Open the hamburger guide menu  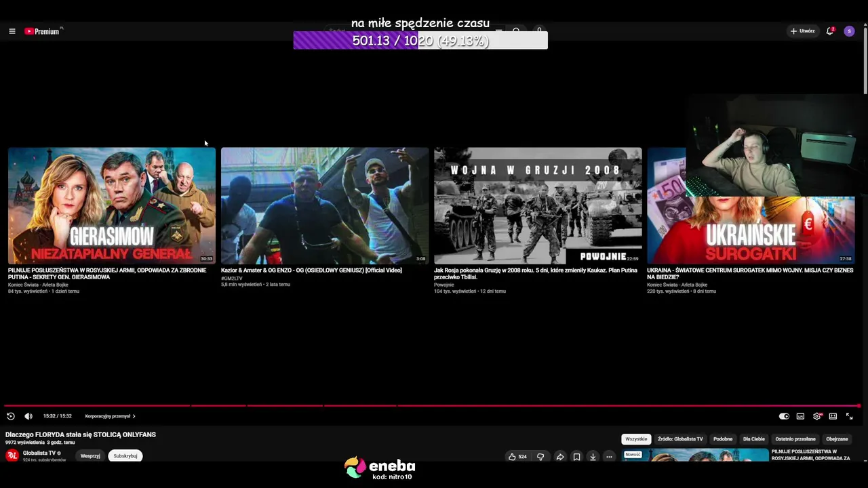[x=12, y=31]
